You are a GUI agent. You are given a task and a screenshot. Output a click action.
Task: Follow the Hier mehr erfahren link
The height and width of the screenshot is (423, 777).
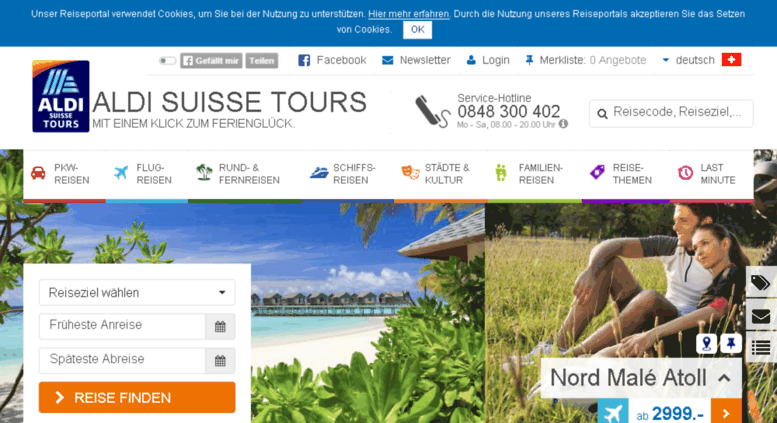point(408,14)
